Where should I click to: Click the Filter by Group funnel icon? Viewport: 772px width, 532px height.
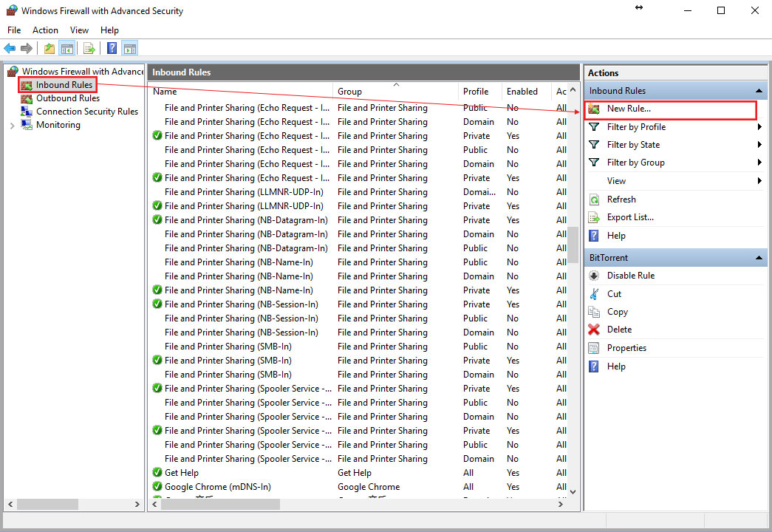point(594,163)
